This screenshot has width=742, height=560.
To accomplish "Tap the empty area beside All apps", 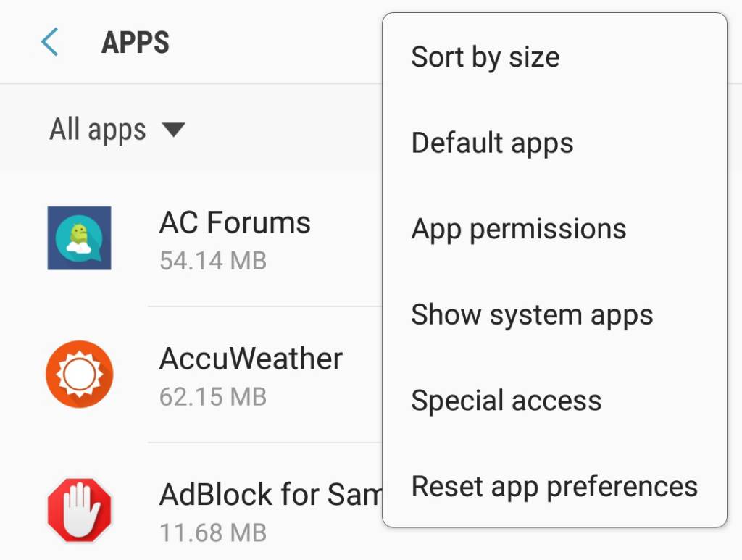I will pos(284,130).
